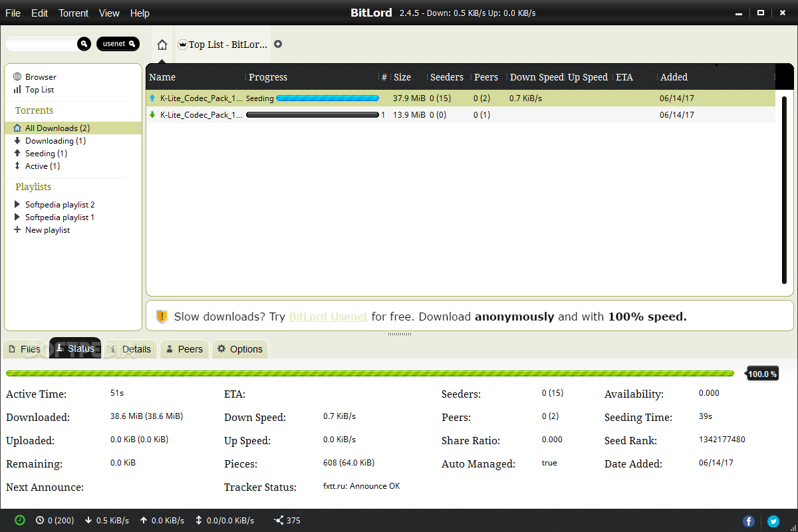Image resolution: width=798 pixels, height=532 pixels.
Task: Click the green 100% status progress bar
Action: coord(370,374)
